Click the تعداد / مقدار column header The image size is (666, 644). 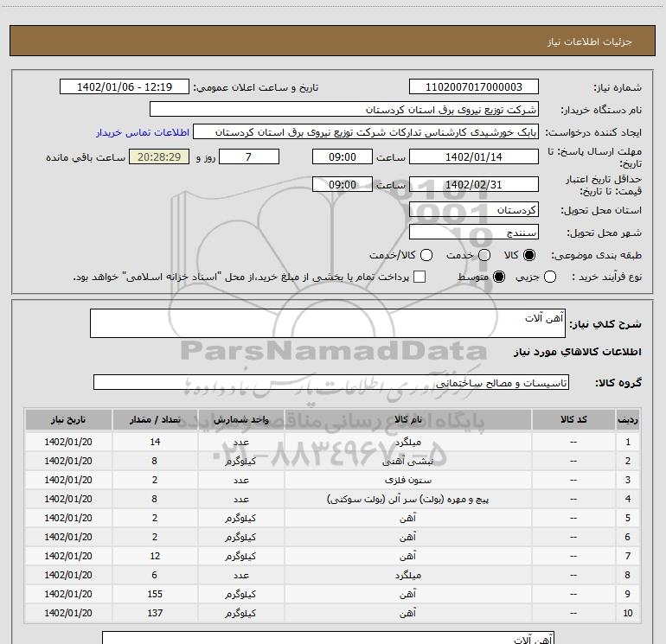click(155, 419)
